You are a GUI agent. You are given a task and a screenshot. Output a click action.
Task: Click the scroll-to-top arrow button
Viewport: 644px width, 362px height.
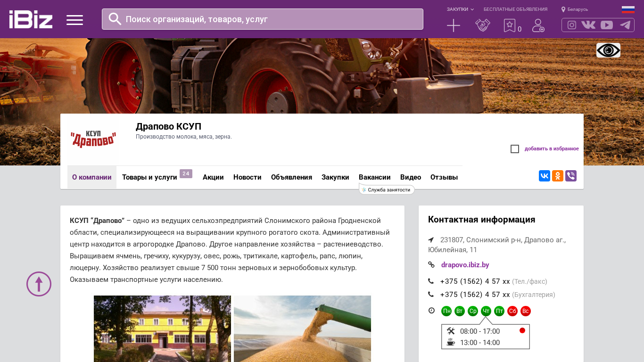(x=39, y=284)
